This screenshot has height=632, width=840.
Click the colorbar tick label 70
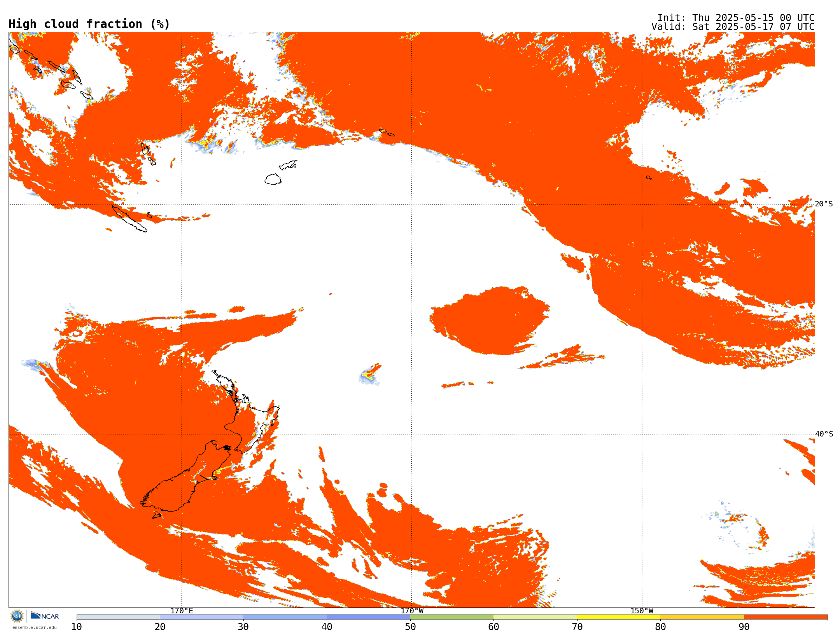tap(577, 627)
